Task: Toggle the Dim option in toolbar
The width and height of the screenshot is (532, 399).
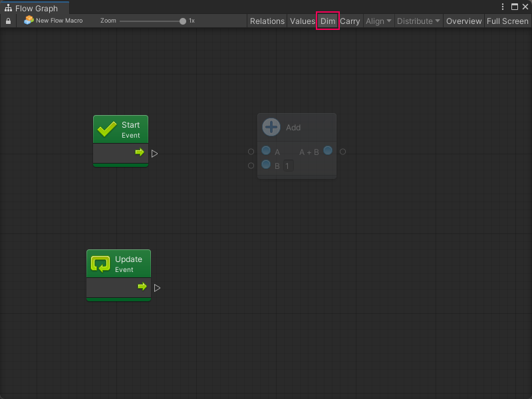Action: [328, 21]
